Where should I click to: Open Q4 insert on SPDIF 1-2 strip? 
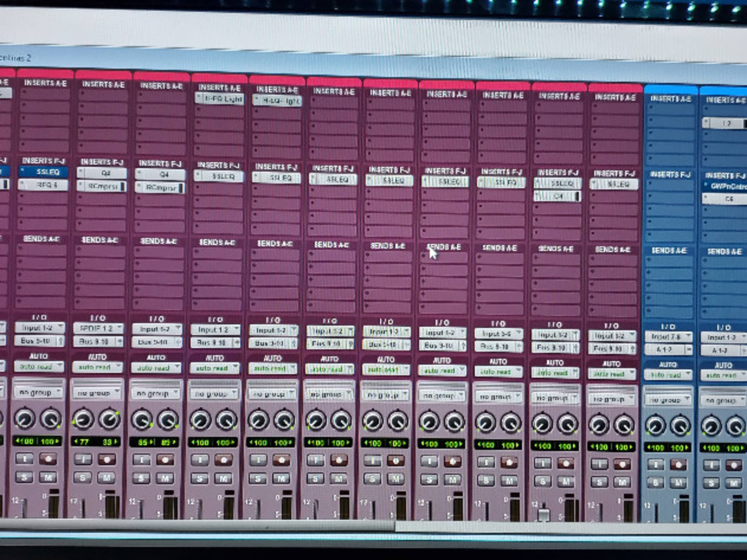click(x=102, y=173)
